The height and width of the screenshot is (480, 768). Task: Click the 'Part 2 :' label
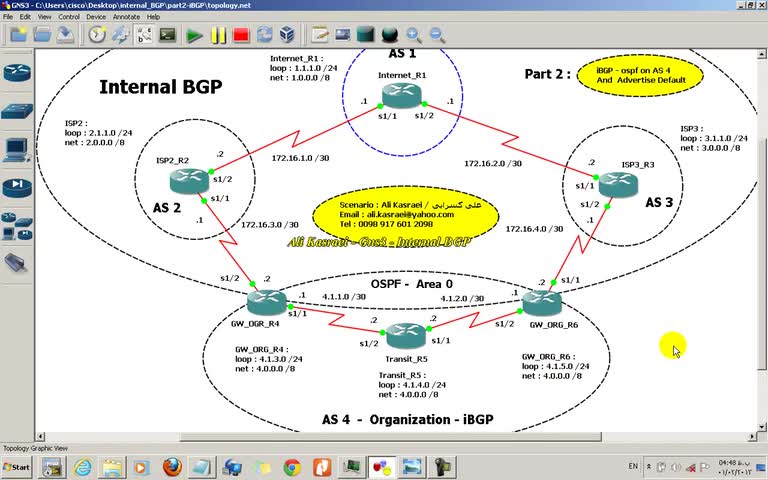click(x=548, y=74)
